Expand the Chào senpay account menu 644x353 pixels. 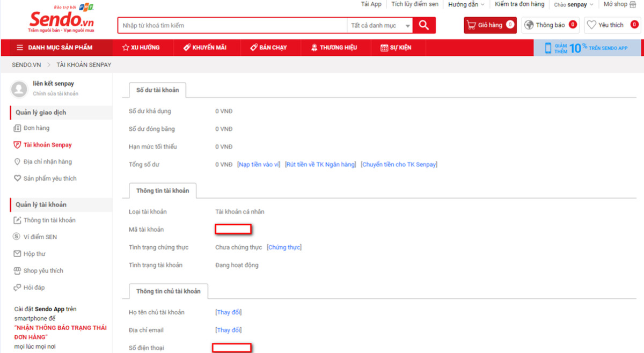[x=574, y=4]
